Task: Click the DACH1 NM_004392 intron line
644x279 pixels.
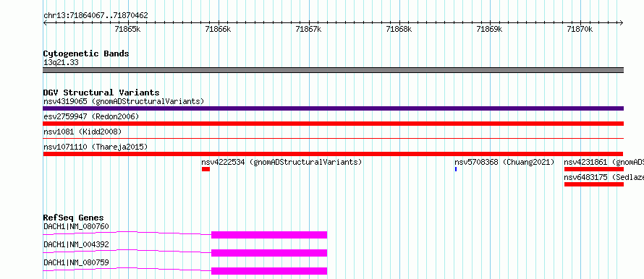Action: click(127, 251)
